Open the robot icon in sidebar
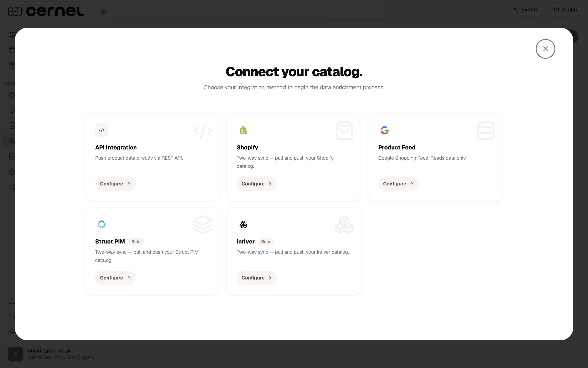588x368 pixels. (12, 95)
